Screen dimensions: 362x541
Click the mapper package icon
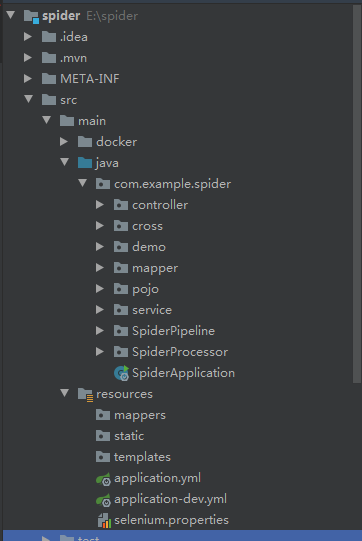click(121, 268)
